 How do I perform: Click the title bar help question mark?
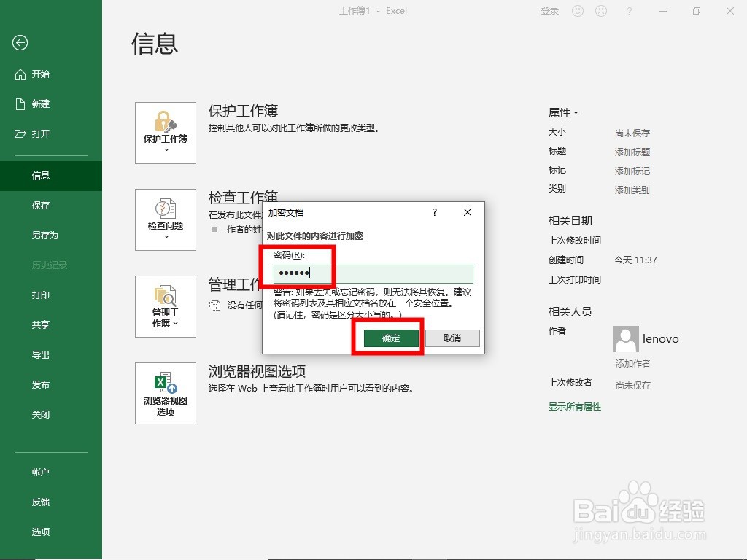pyautogui.click(x=630, y=11)
